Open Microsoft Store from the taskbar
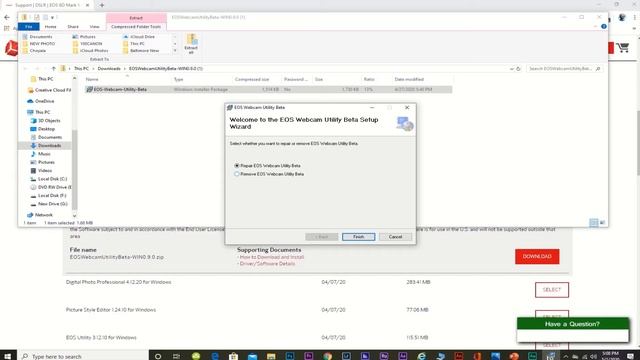Image resolution: width=640 pixels, height=360 pixels. 233,356
